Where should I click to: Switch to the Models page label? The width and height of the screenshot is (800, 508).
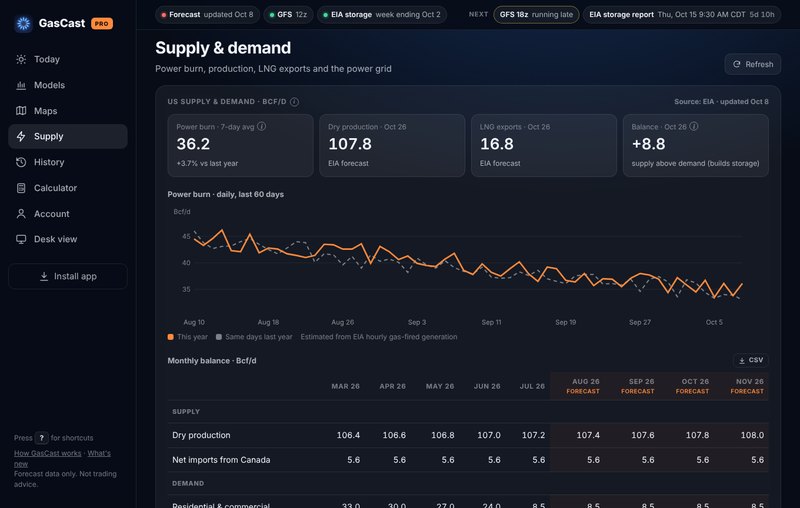pos(49,85)
